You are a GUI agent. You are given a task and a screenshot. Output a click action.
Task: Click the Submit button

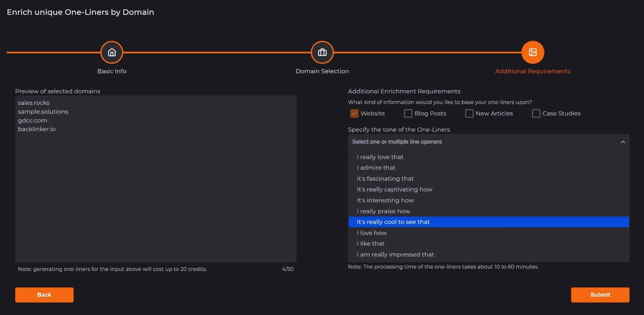pyautogui.click(x=600, y=295)
